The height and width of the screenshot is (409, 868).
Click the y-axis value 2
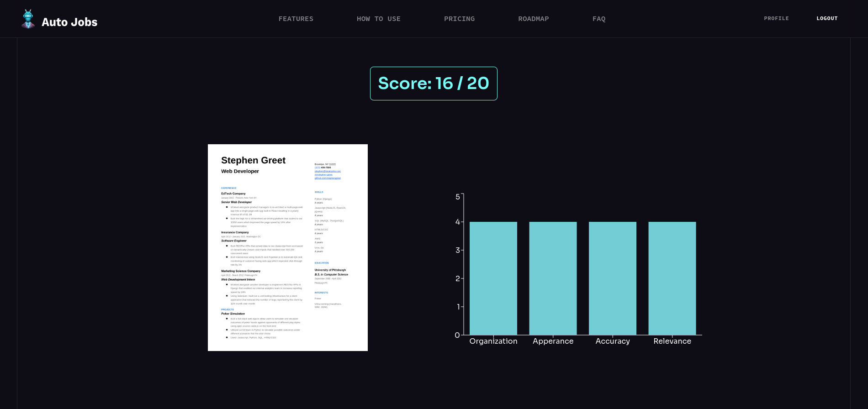pos(458,278)
